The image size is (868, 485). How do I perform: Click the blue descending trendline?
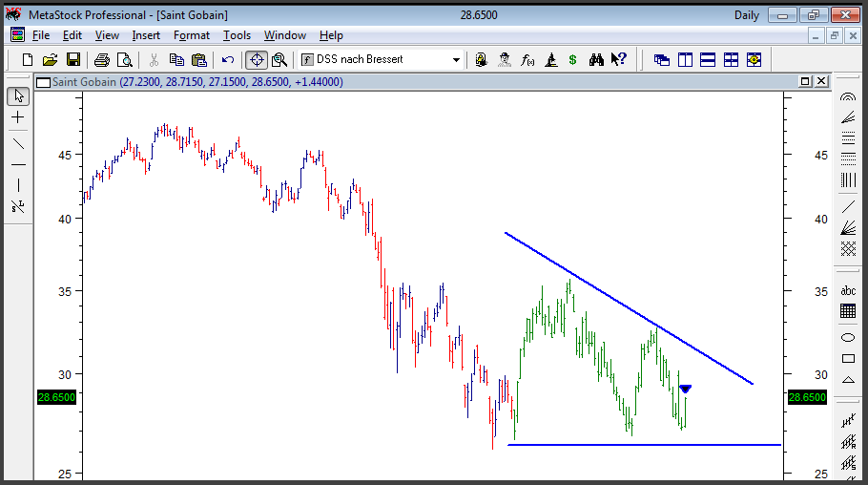tap(629, 308)
